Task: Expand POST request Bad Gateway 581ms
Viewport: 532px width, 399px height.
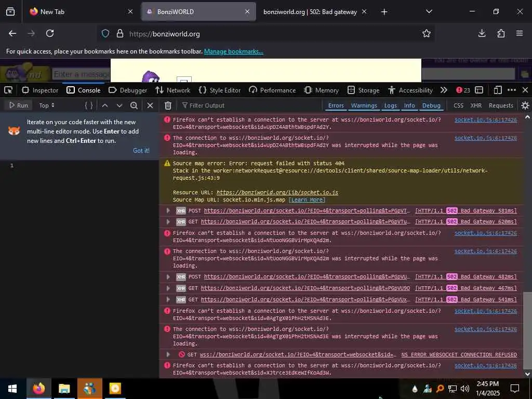Action: tap(168, 211)
